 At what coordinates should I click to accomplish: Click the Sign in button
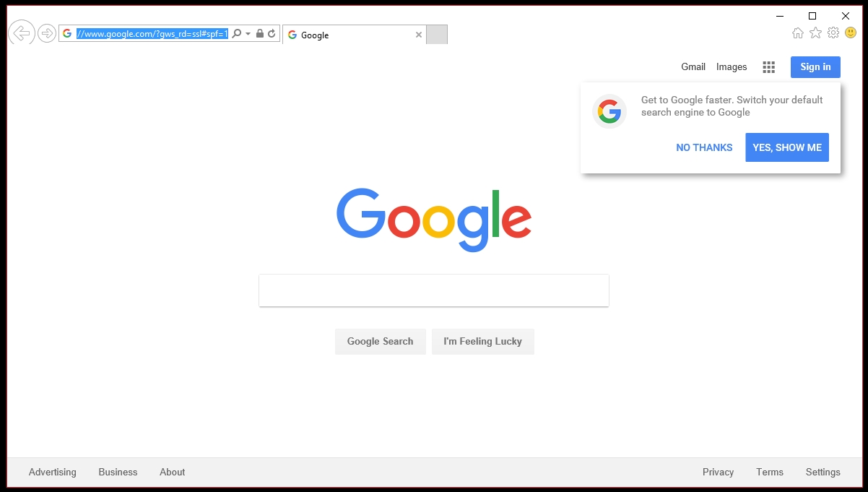(x=815, y=67)
